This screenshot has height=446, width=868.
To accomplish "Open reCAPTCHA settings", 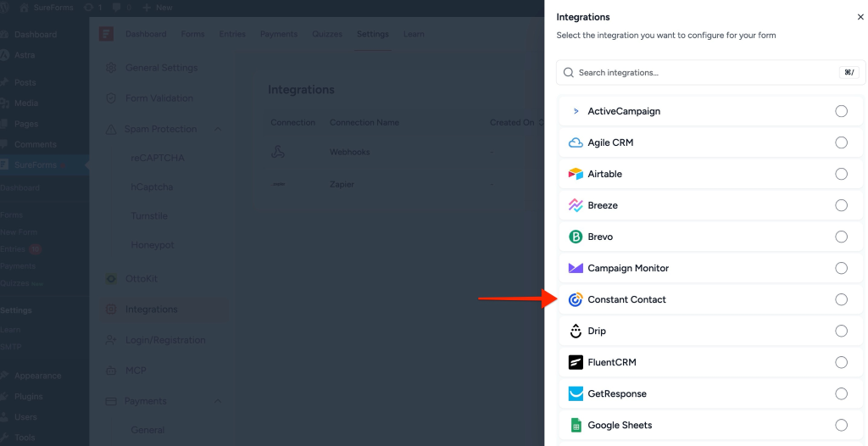I will (157, 158).
